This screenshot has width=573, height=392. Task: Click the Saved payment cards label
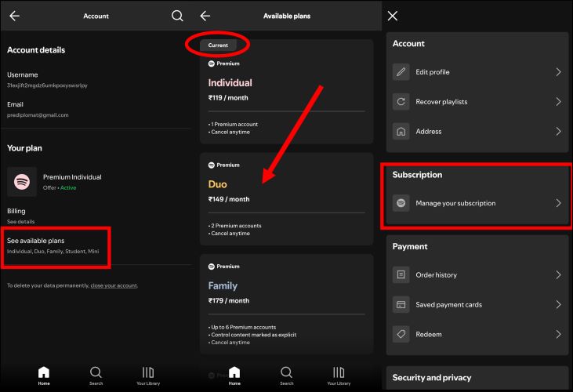click(448, 304)
